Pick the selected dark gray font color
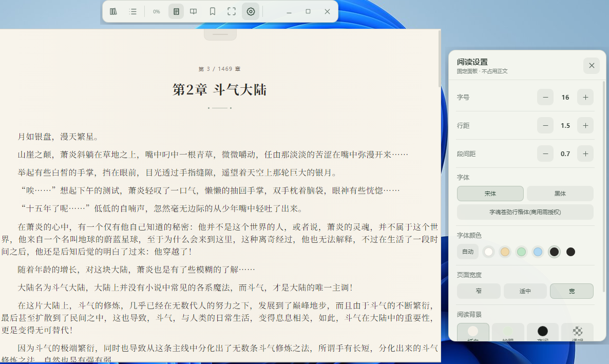Viewport: 609px width, 364px height. (x=554, y=252)
